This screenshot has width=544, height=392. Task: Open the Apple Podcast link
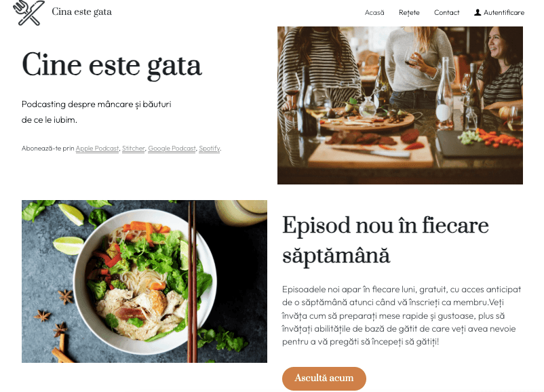[x=97, y=149]
